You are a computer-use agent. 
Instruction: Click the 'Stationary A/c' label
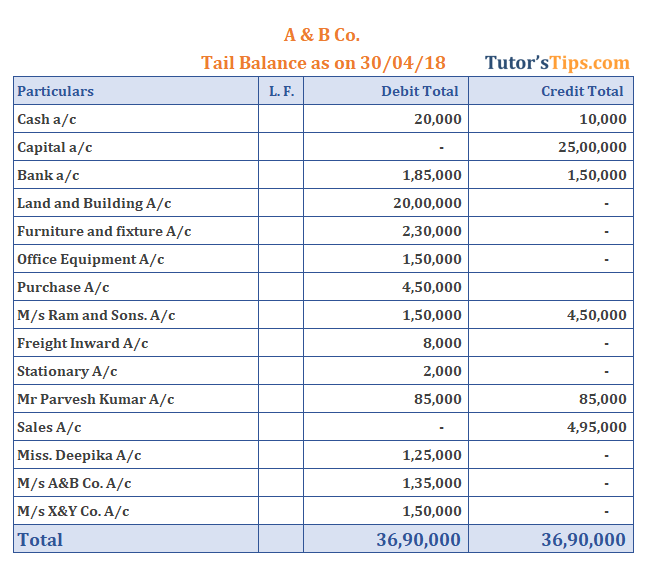point(67,371)
